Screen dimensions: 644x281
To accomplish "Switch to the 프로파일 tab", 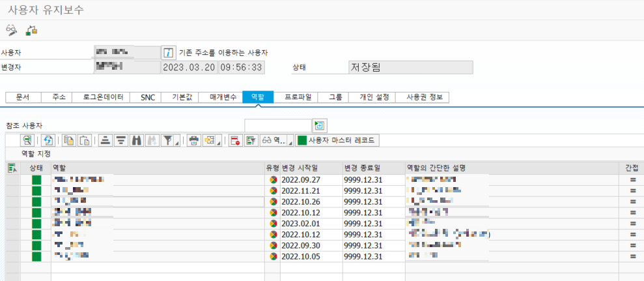I will [296, 98].
